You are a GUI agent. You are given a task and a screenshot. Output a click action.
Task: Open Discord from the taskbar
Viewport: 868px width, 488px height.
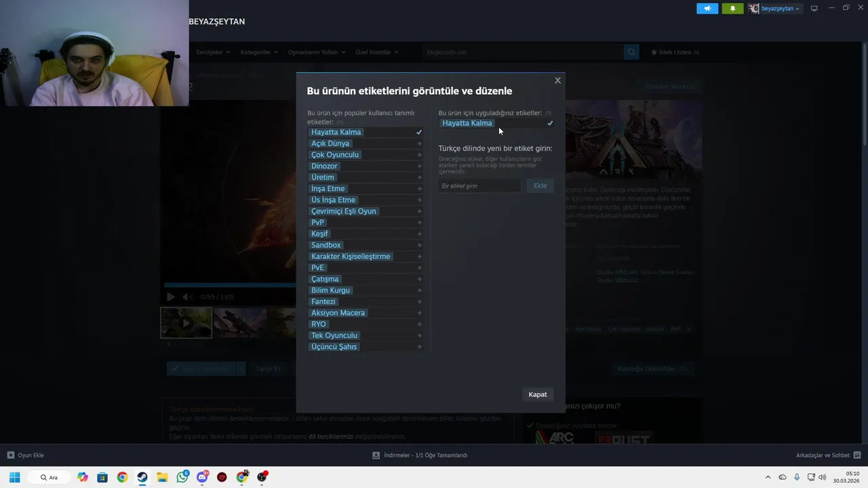(x=202, y=477)
